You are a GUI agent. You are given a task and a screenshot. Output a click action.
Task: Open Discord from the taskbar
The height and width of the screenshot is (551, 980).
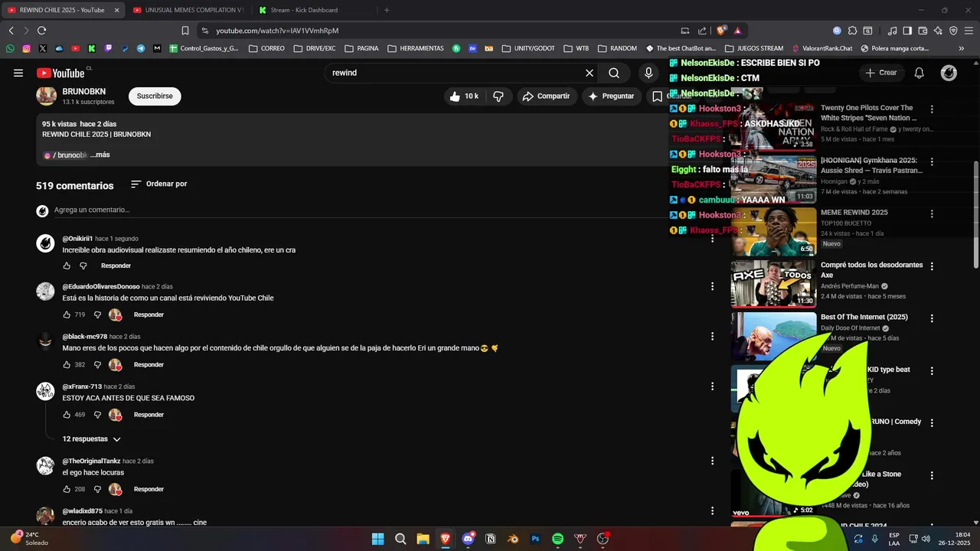pos(468,539)
